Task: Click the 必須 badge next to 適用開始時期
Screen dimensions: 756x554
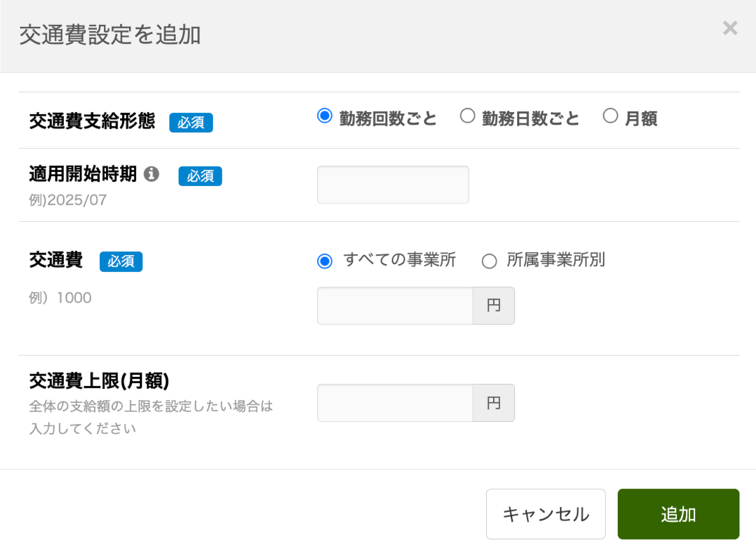Action: click(200, 176)
